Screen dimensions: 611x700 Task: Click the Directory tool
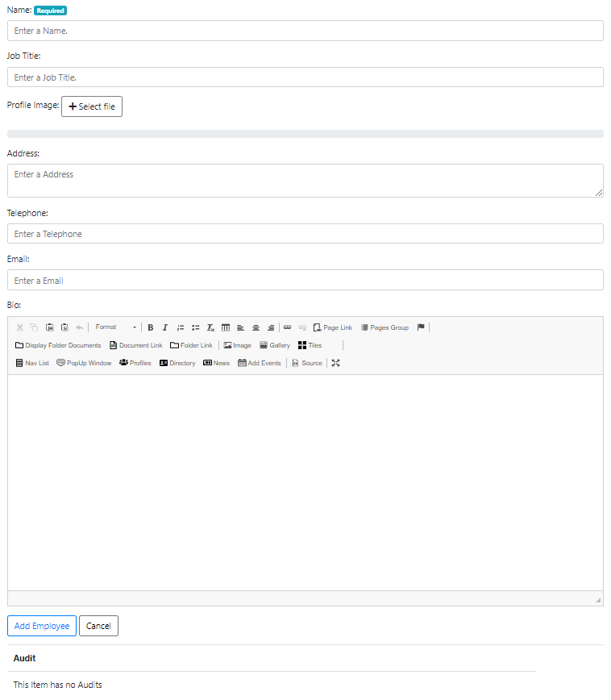point(177,364)
